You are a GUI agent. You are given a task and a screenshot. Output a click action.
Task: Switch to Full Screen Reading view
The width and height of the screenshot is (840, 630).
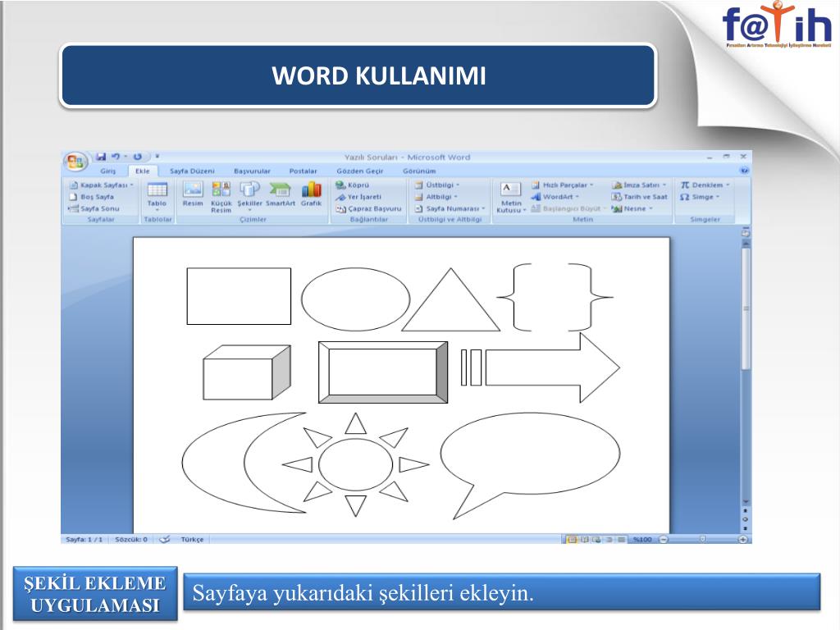pos(584,540)
